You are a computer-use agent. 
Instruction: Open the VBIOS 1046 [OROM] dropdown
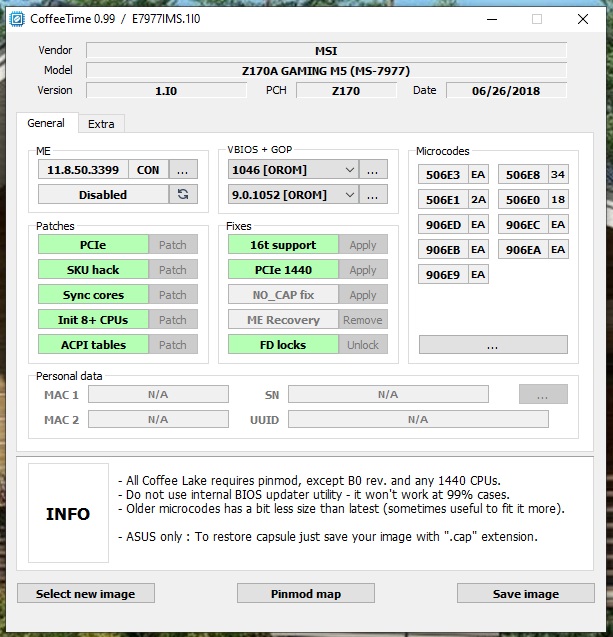pyautogui.click(x=293, y=170)
